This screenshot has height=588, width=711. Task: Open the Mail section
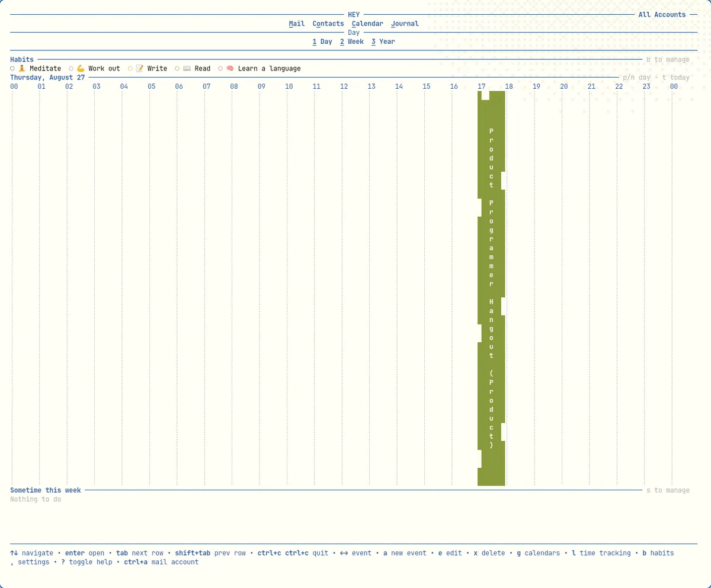[297, 24]
